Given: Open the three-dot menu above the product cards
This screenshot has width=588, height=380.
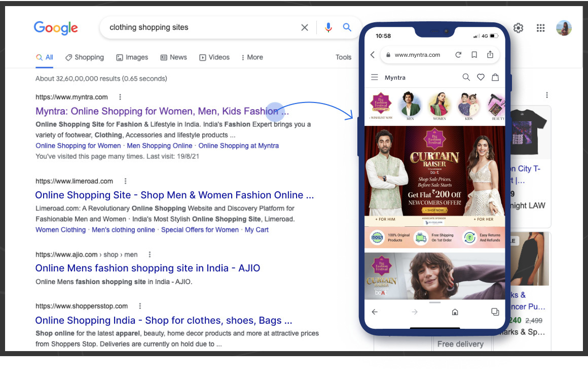Looking at the screenshot, I should [547, 95].
